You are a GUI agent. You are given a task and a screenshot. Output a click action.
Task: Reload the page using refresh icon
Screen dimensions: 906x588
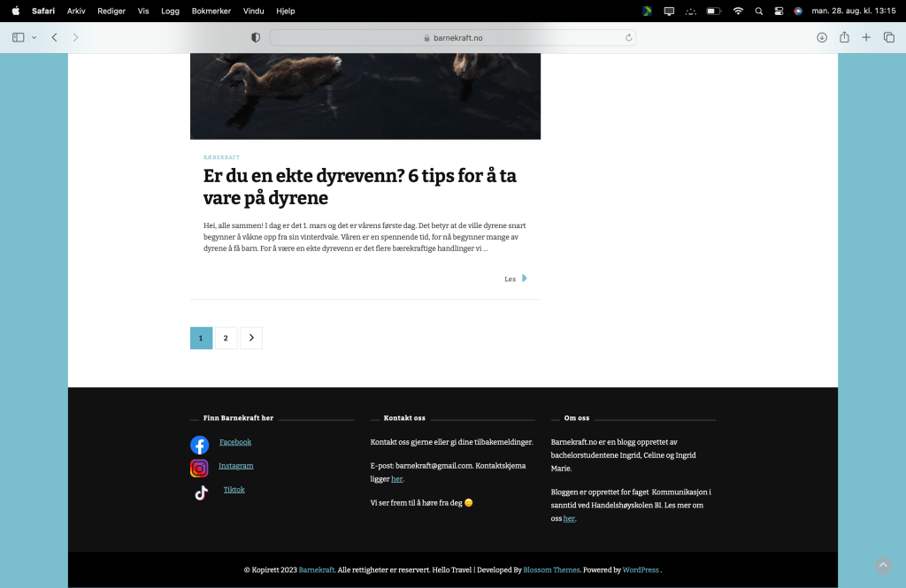628,38
